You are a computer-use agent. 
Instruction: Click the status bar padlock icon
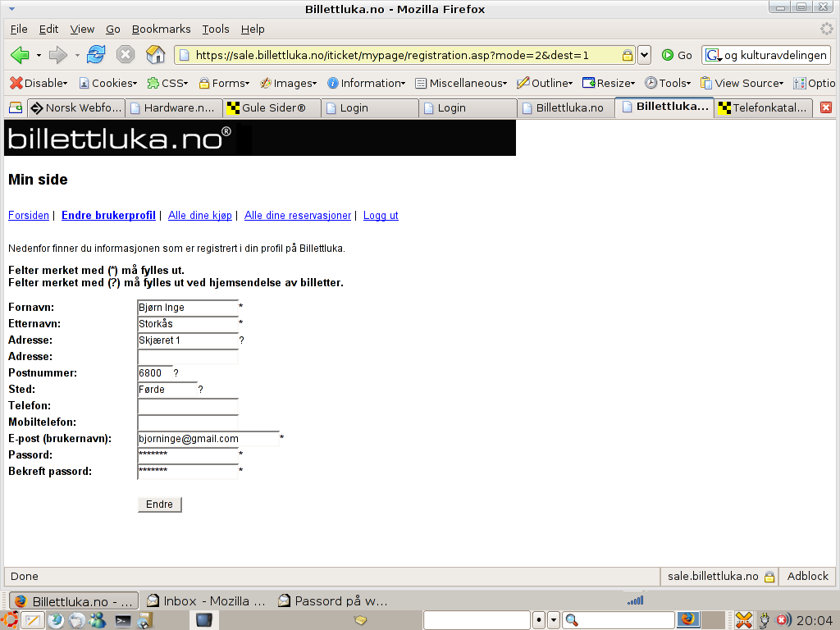769,577
